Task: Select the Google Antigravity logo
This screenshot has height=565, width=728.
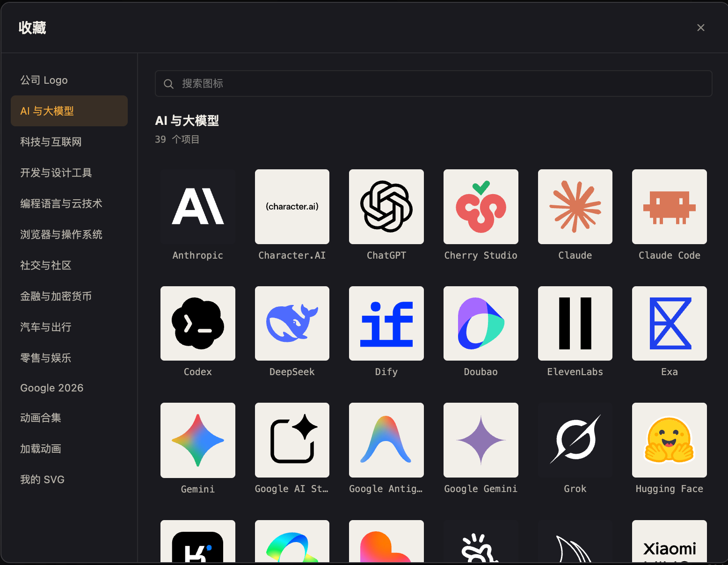Action: pos(386,440)
